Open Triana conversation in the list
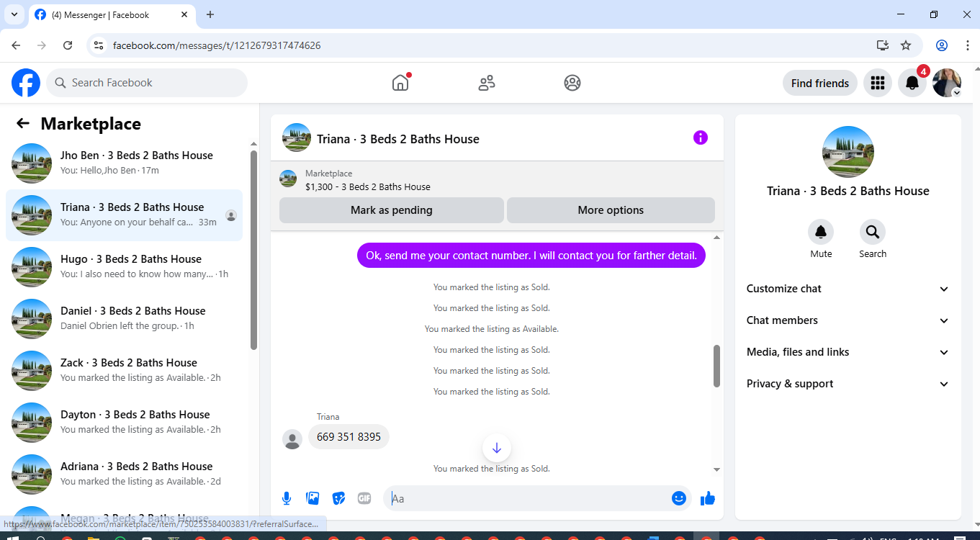This screenshot has height=540, width=980. [x=124, y=215]
